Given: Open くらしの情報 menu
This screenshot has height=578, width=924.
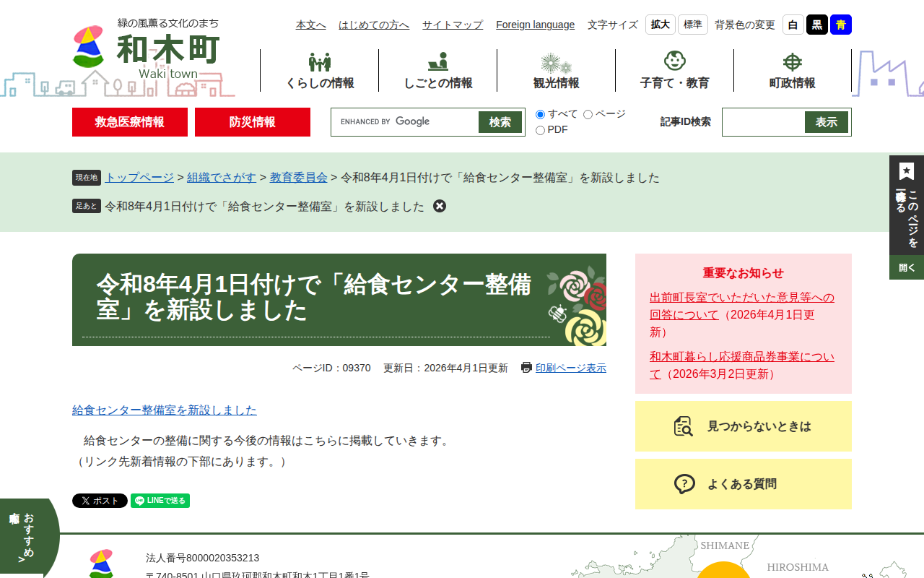Looking at the screenshot, I should pos(320,71).
